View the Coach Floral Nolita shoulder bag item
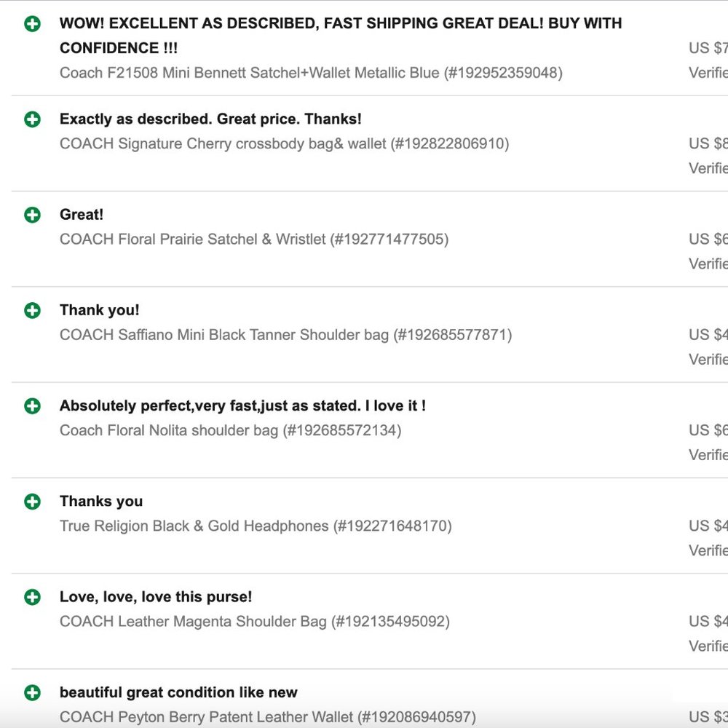 pyautogui.click(x=230, y=430)
